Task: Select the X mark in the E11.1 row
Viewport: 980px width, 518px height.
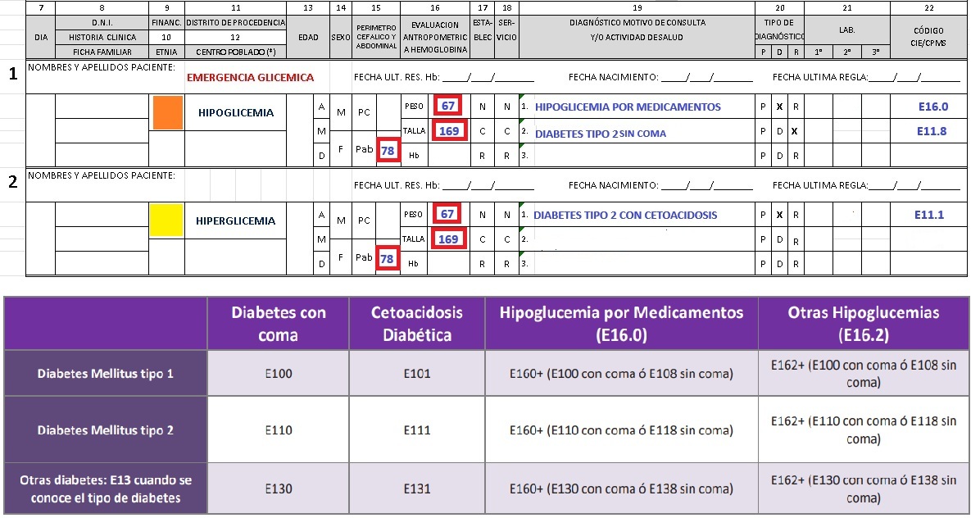Action: pyautogui.click(x=780, y=216)
